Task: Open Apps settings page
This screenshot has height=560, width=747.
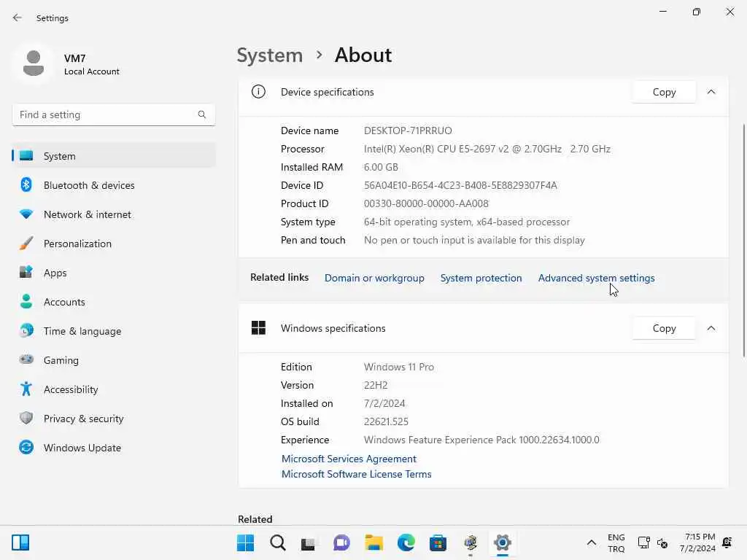Action: pyautogui.click(x=114, y=273)
